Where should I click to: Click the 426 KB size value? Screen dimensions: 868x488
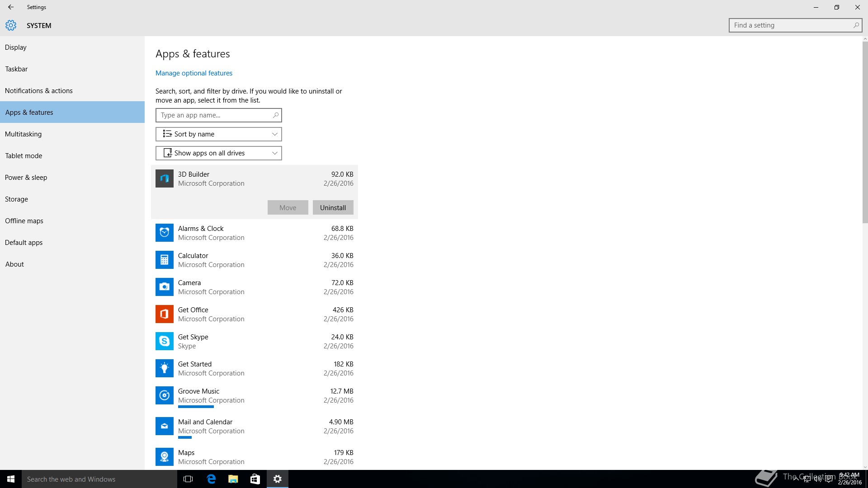click(x=343, y=310)
